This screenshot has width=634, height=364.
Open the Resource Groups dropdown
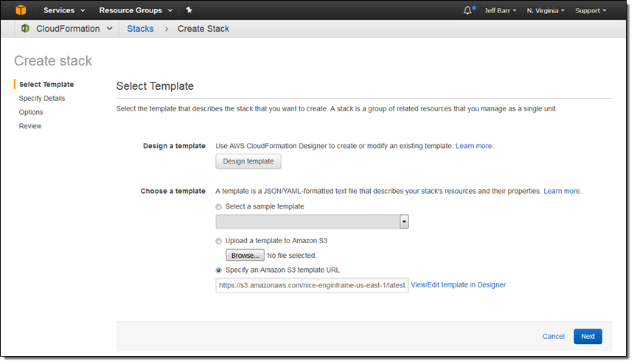(136, 10)
